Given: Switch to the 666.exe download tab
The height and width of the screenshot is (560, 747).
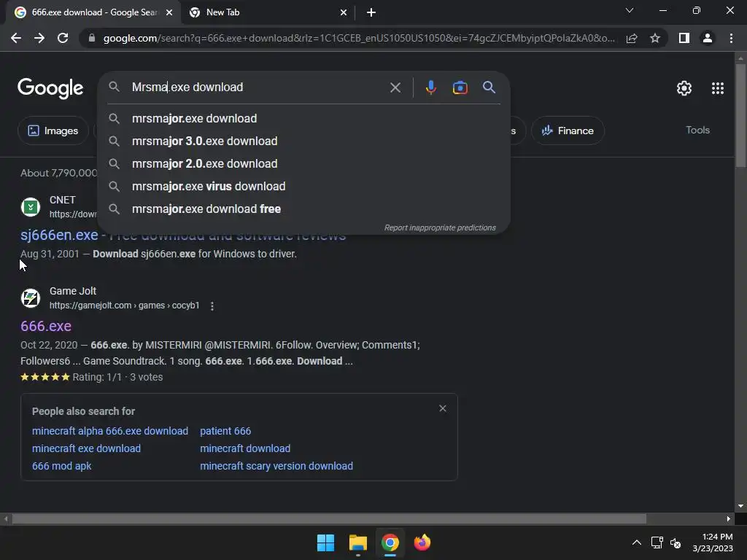Looking at the screenshot, I should pyautogui.click(x=94, y=13).
